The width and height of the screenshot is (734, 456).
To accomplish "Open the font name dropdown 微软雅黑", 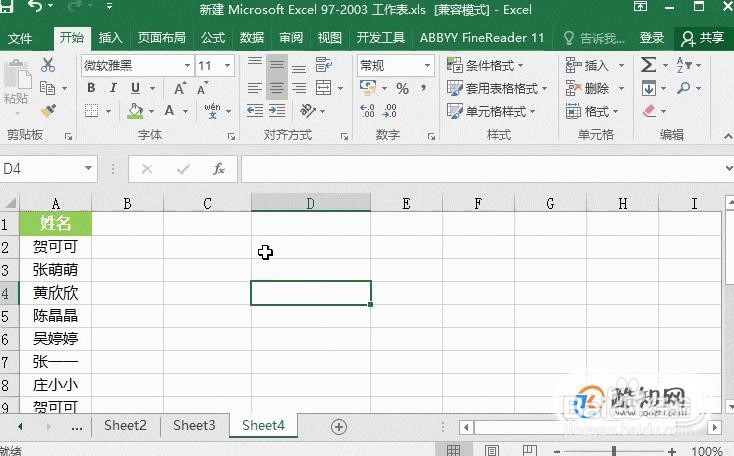I will (x=187, y=66).
